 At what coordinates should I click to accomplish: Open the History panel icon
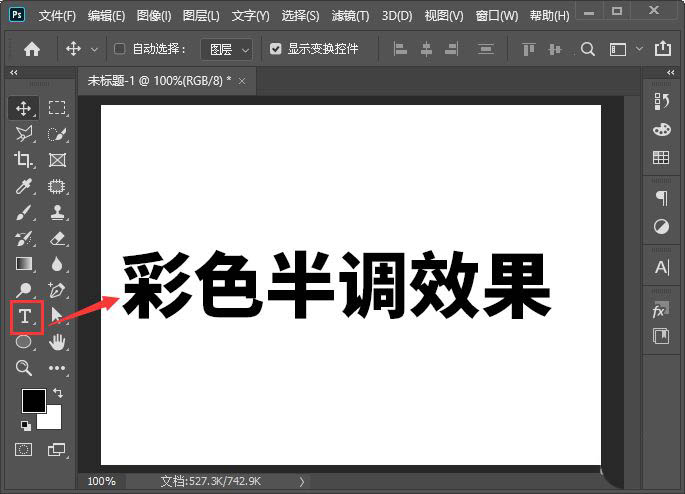(x=661, y=101)
